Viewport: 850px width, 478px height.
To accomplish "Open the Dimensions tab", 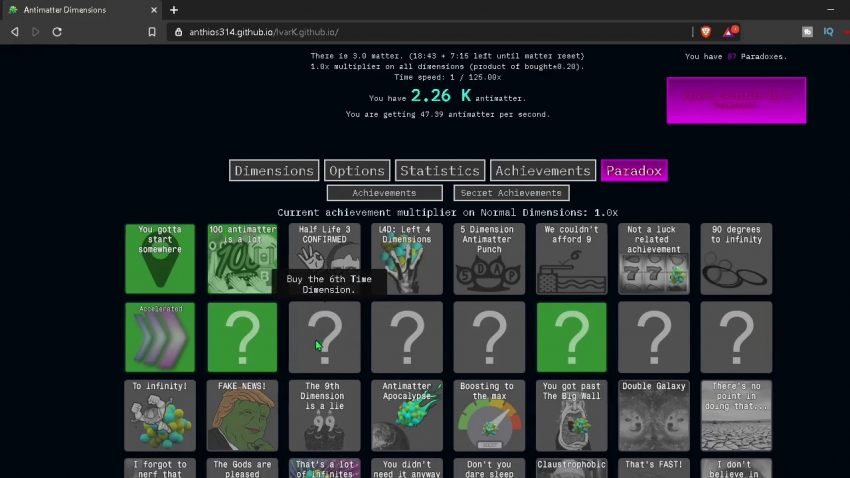I will click(274, 171).
